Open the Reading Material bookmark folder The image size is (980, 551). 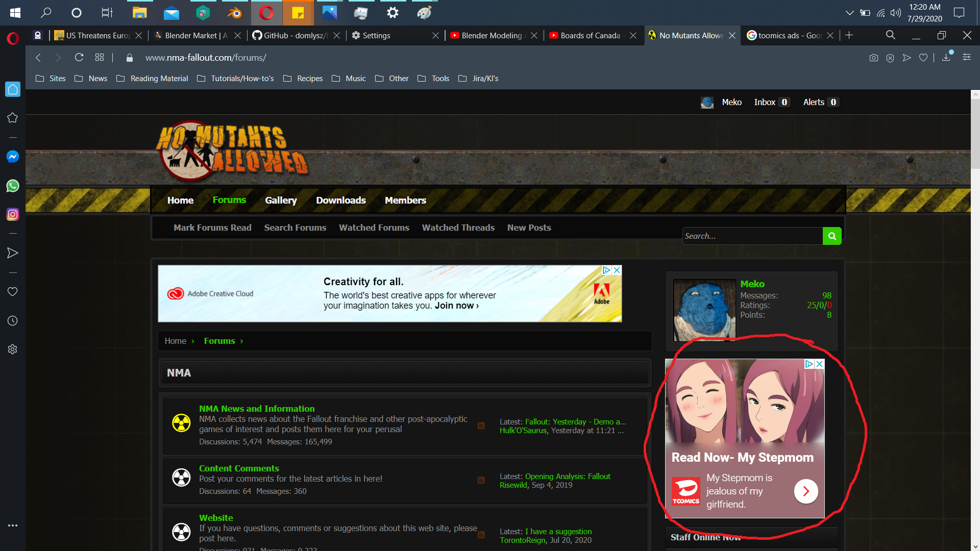pos(159,79)
